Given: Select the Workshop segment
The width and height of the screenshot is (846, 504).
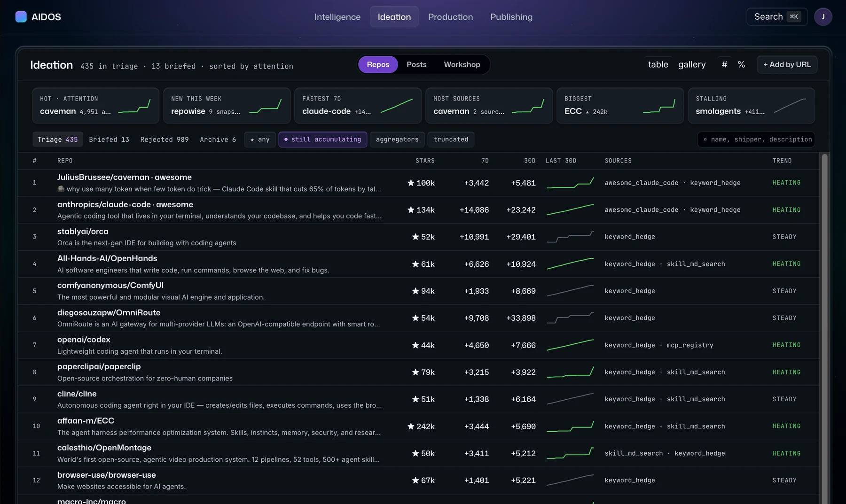Looking at the screenshot, I should (x=462, y=64).
